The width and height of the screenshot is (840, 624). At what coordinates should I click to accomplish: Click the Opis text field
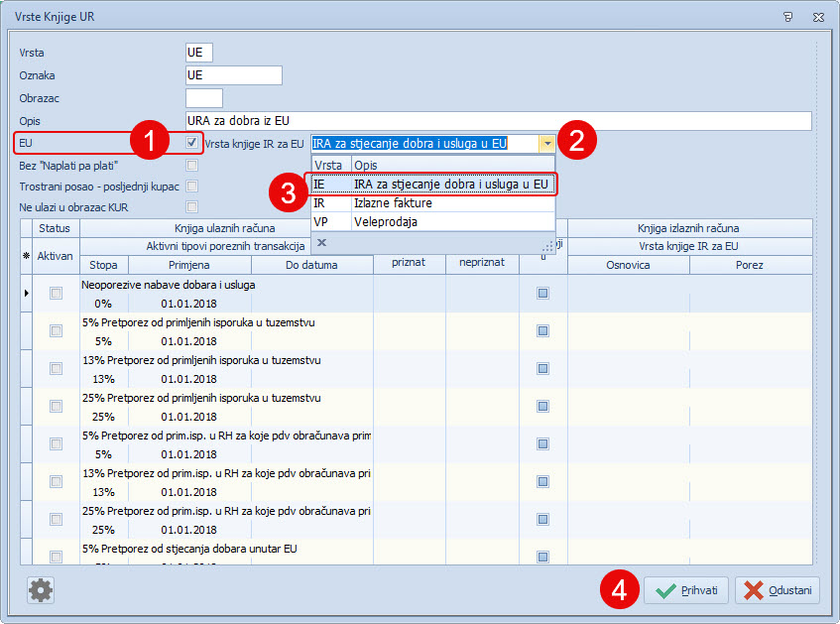498,121
